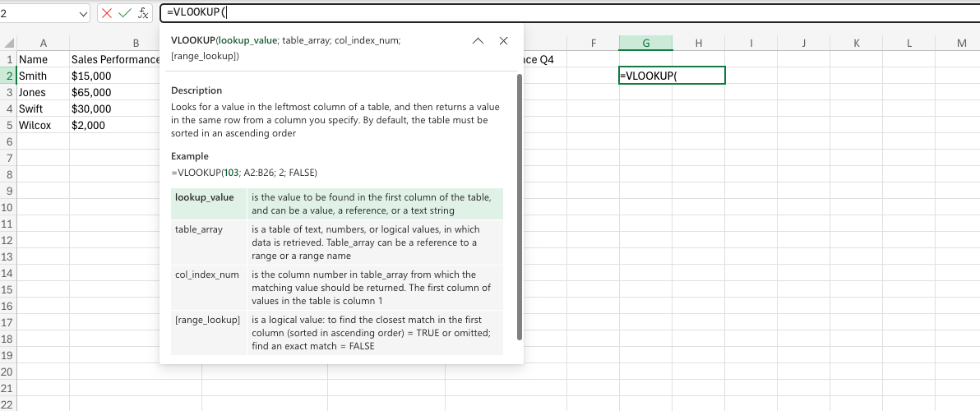This screenshot has height=411, width=980.
Task: Select row 22 header
Action: (9, 404)
